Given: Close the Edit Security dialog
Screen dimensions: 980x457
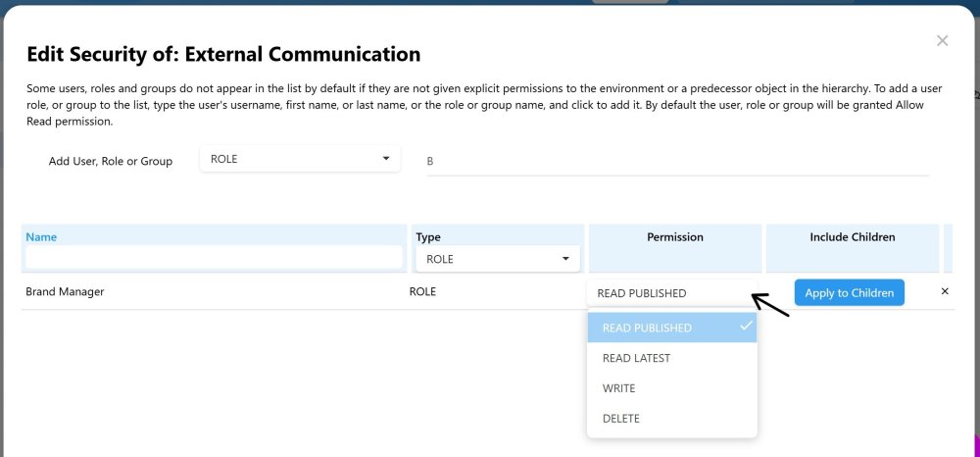Looking at the screenshot, I should click(x=942, y=40).
